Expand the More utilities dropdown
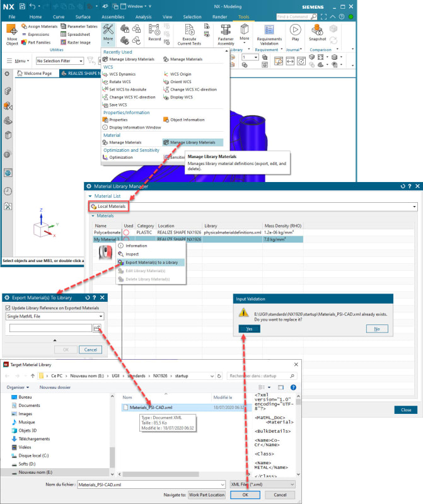Viewport: 423px width, 504px height. [108, 35]
